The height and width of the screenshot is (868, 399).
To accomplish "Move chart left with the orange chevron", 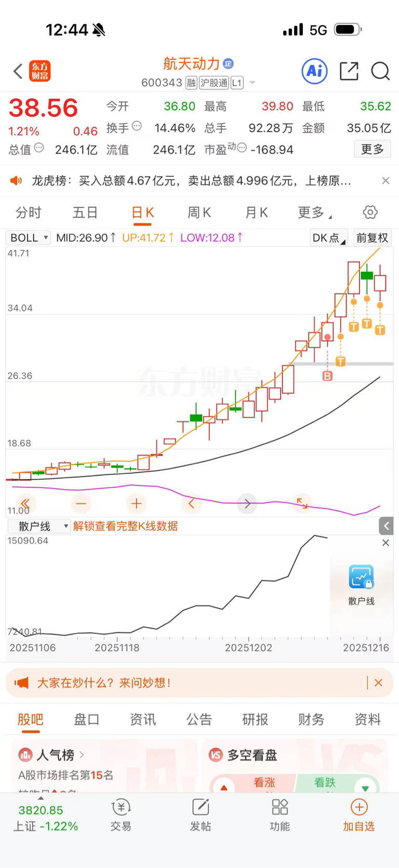I will tap(191, 503).
